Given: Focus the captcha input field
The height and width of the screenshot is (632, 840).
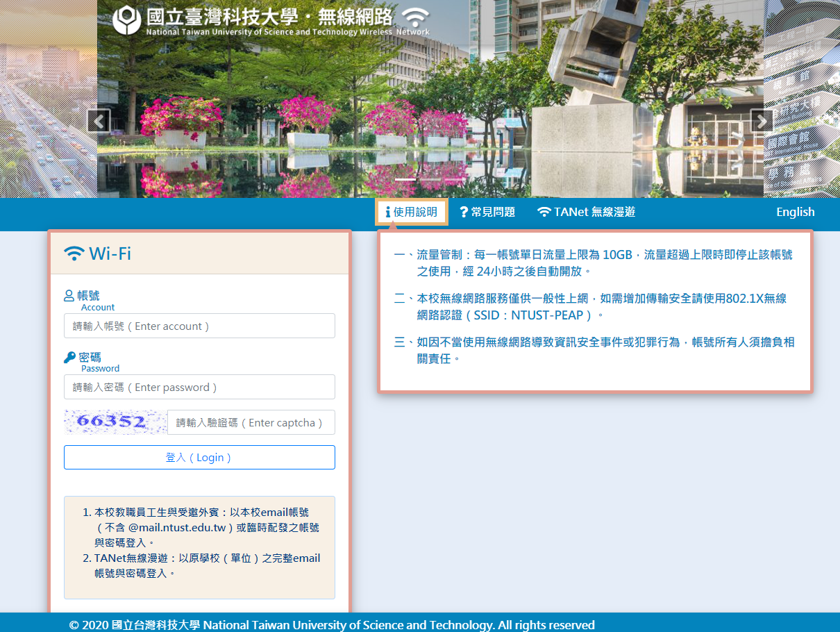Looking at the screenshot, I should click(251, 422).
